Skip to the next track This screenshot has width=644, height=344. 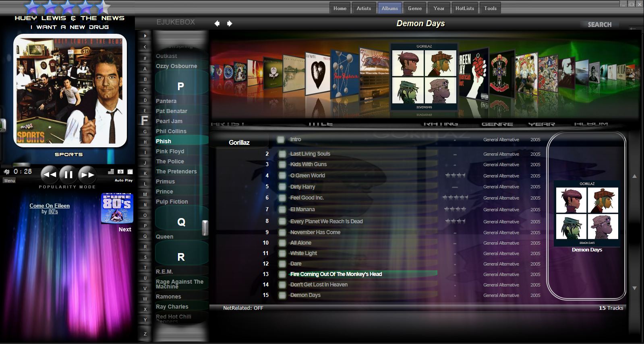(x=87, y=175)
